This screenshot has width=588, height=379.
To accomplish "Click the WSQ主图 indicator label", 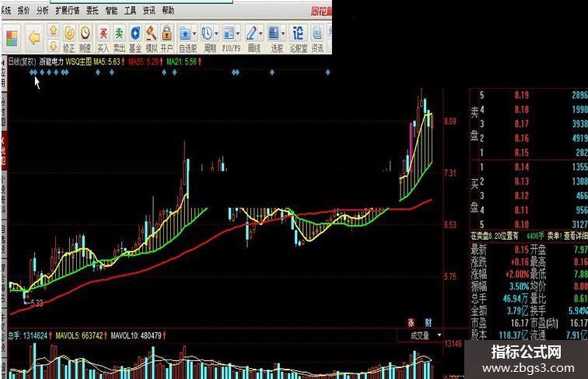I will pos(78,62).
